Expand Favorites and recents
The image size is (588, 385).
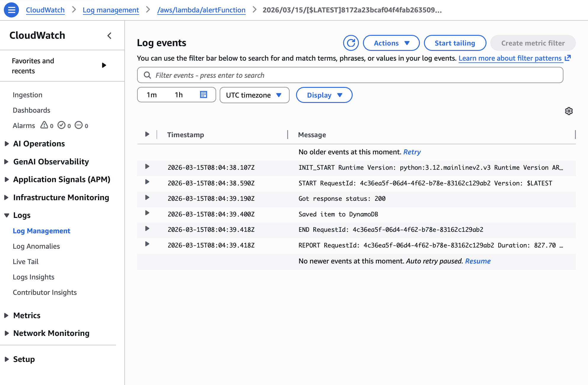[104, 65]
